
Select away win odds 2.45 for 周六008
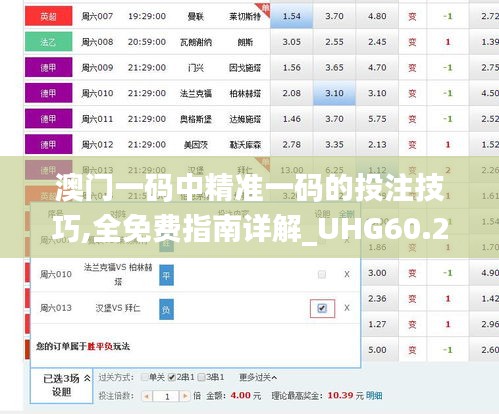(x=377, y=42)
